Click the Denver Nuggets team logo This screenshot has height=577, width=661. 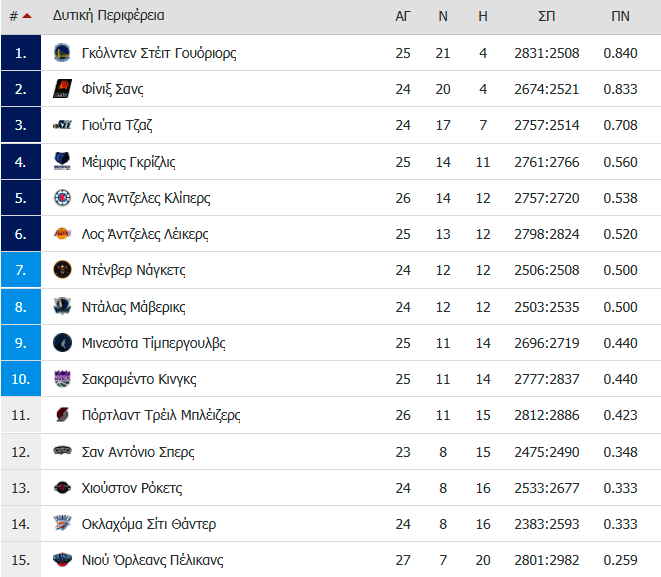tap(62, 271)
